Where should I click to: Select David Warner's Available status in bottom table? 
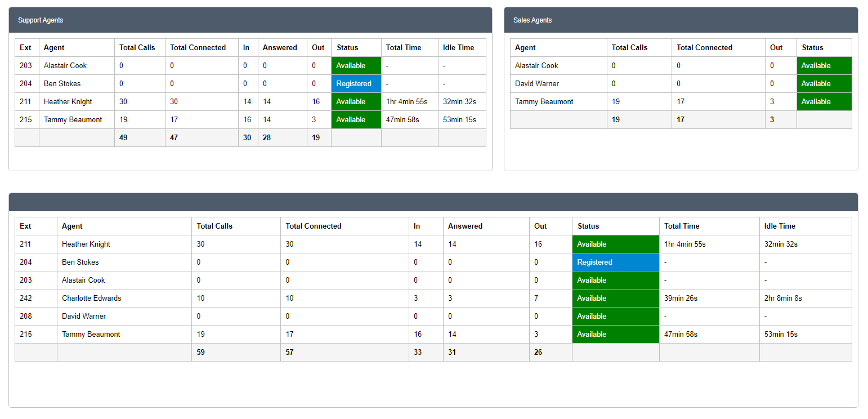(616, 317)
